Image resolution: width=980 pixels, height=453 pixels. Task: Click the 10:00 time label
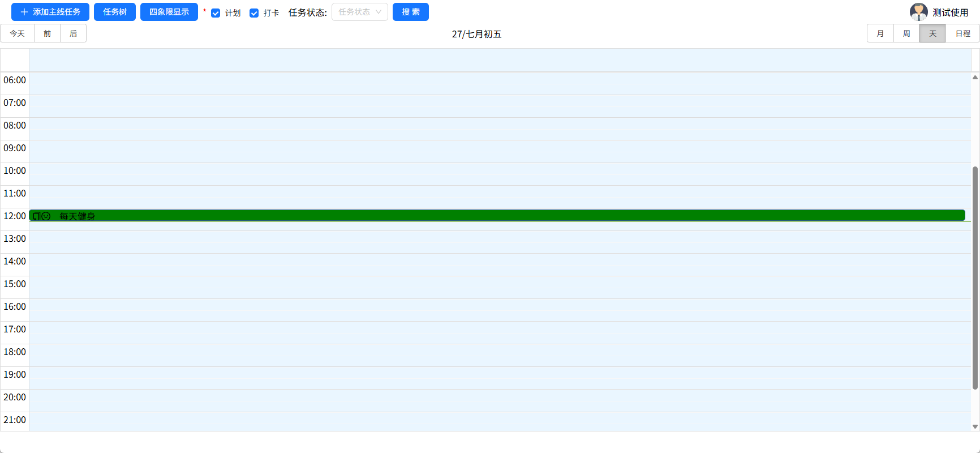coord(15,171)
